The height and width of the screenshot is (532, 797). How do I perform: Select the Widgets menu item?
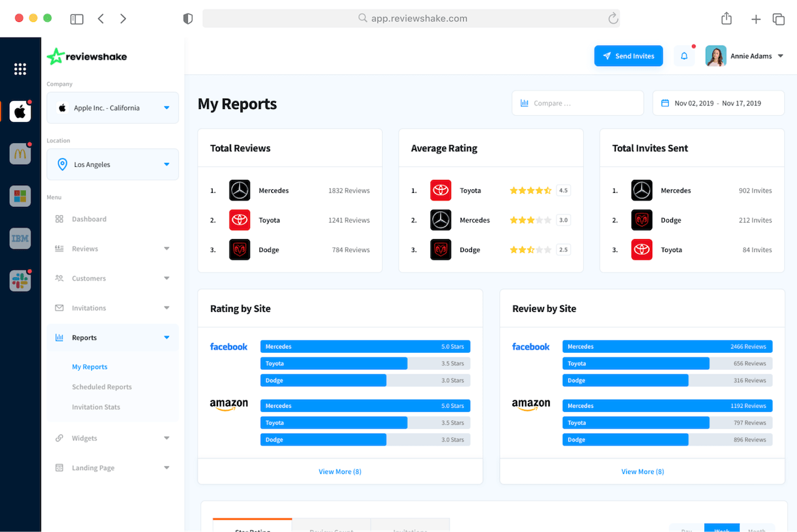(84, 438)
